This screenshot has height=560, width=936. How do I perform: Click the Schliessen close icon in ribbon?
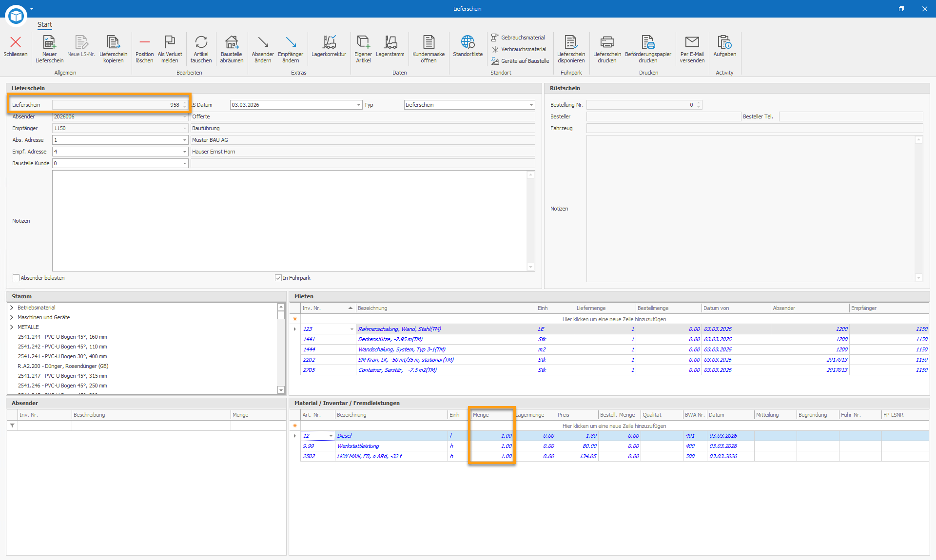16,47
